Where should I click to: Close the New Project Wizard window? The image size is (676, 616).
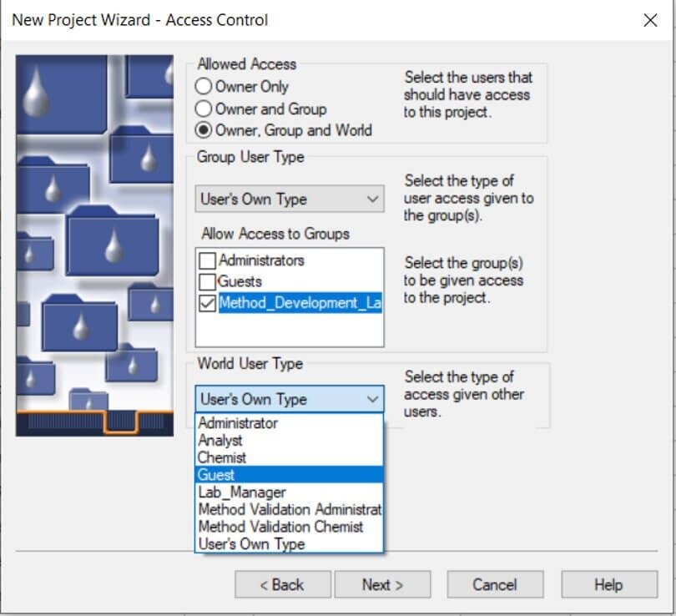tap(650, 20)
